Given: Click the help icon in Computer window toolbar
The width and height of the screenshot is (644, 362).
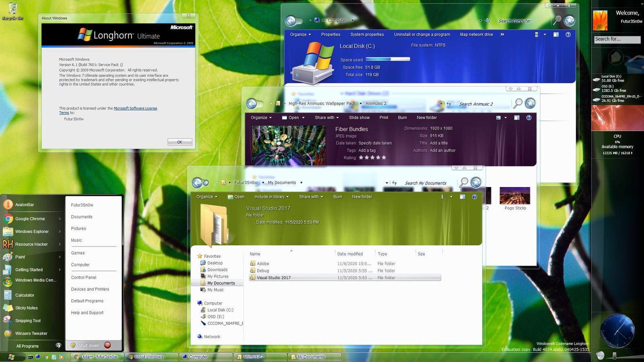Looking at the screenshot, I should coord(568,35).
